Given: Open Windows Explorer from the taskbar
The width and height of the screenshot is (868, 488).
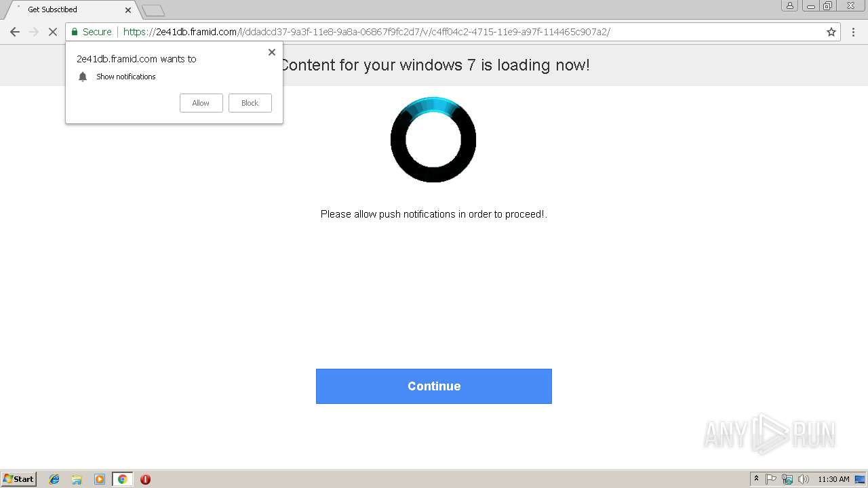Looking at the screenshot, I should point(77,479).
